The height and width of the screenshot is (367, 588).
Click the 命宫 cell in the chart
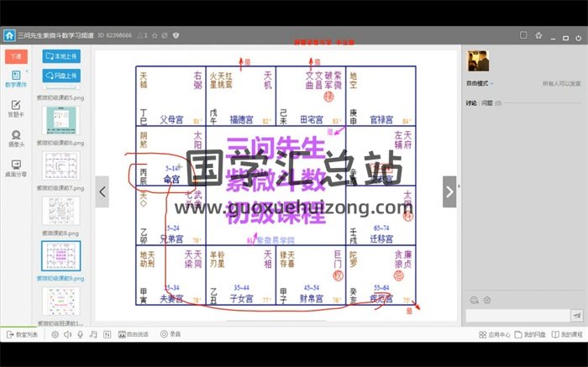(x=171, y=155)
